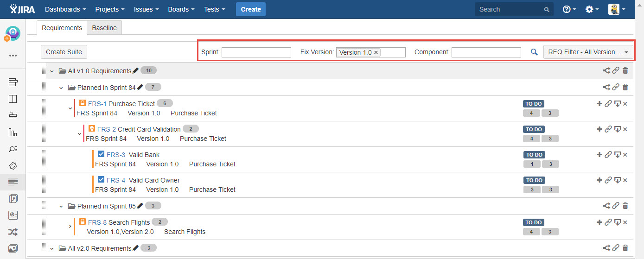
Task: Click the search magnifier in header
Action: click(547, 9)
